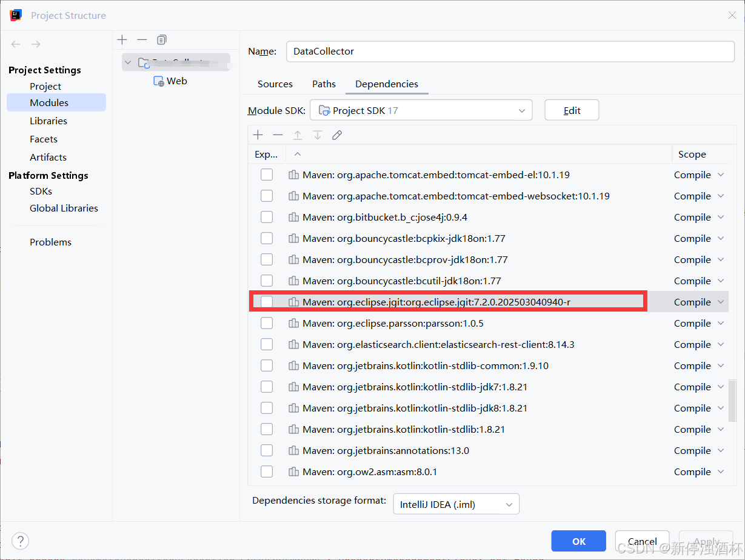Open Project settings section
The height and width of the screenshot is (560, 745).
coord(45,86)
